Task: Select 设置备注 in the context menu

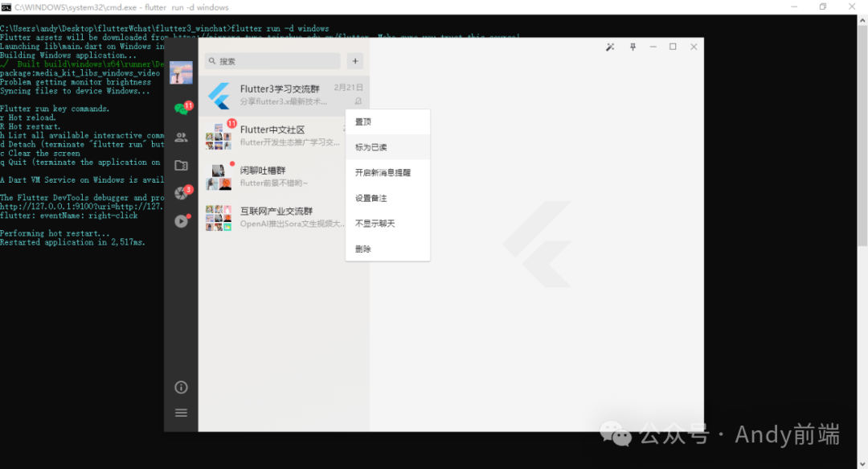Action: coord(387,198)
